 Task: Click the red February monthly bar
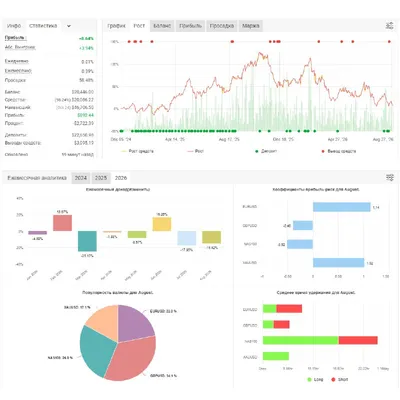point(62,223)
